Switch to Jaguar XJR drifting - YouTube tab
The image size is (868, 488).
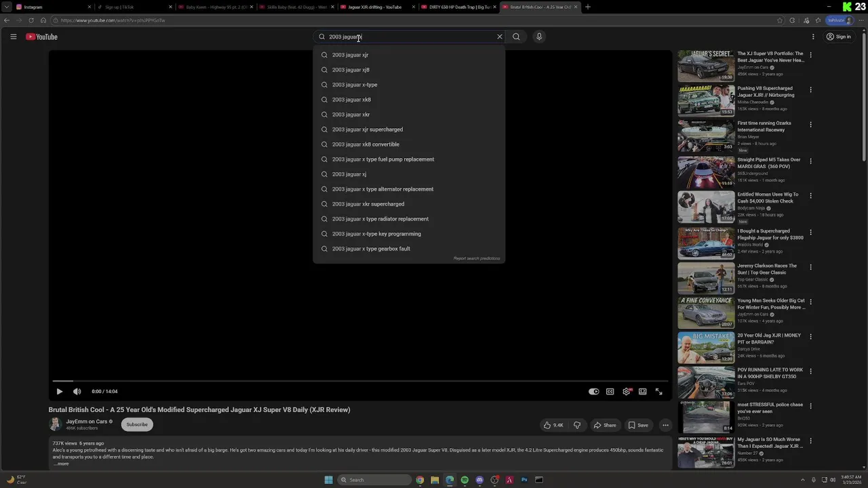[x=376, y=7]
